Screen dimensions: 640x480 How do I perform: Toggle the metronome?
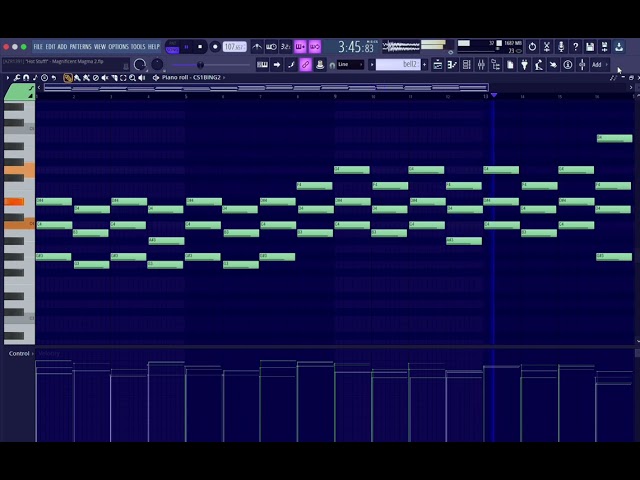click(x=257, y=47)
